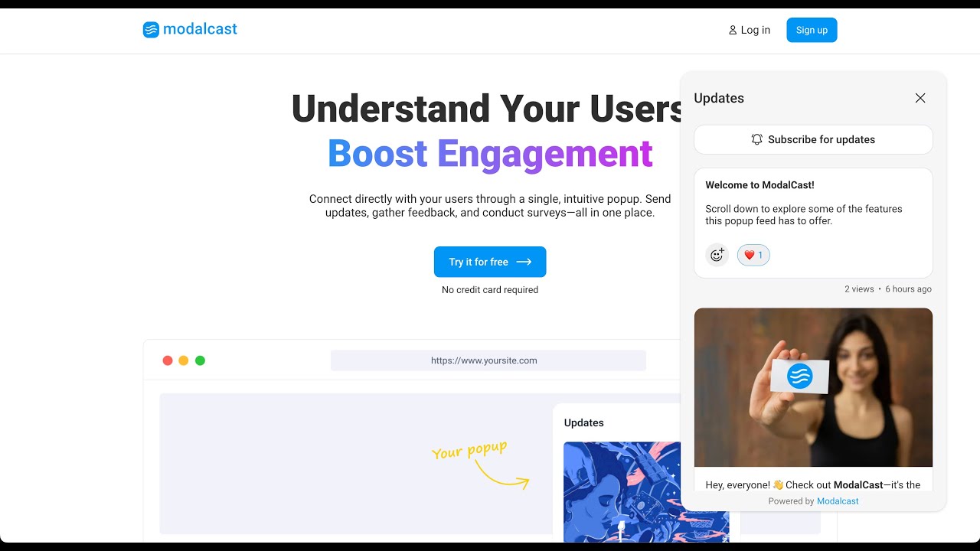The height and width of the screenshot is (551, 980).
Task: Click the yellow dot in mock browser
Action: (184, 360)
